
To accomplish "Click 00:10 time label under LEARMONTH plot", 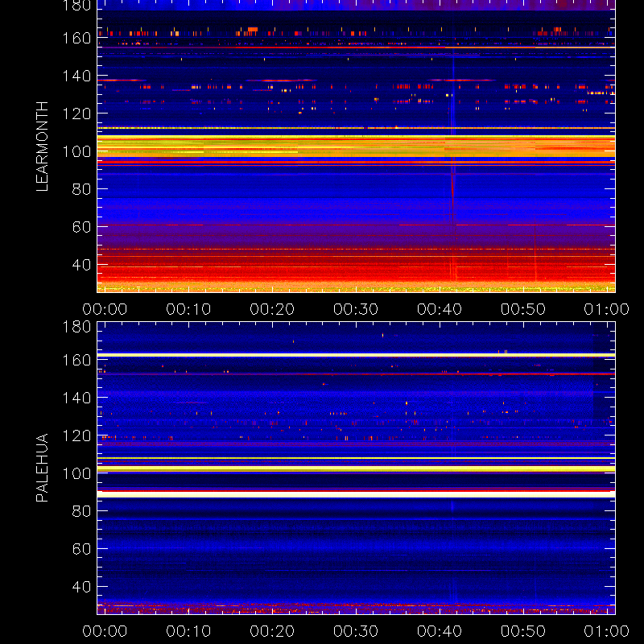I will click(188, 309).
